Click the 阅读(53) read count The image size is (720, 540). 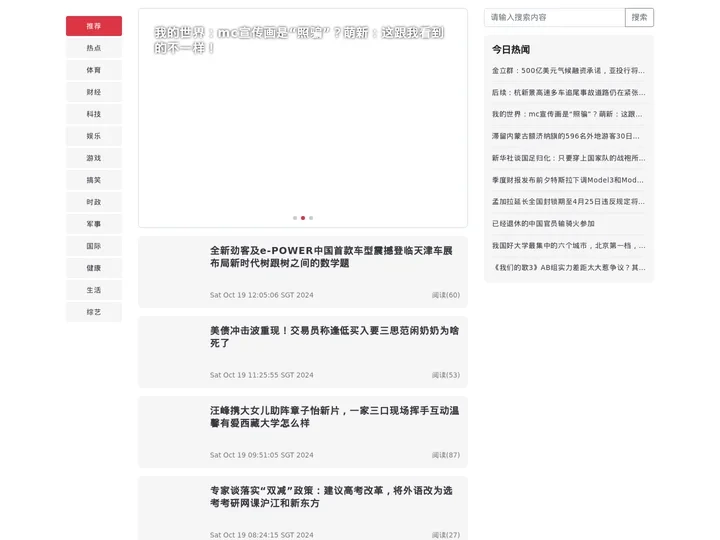point(445,375)
